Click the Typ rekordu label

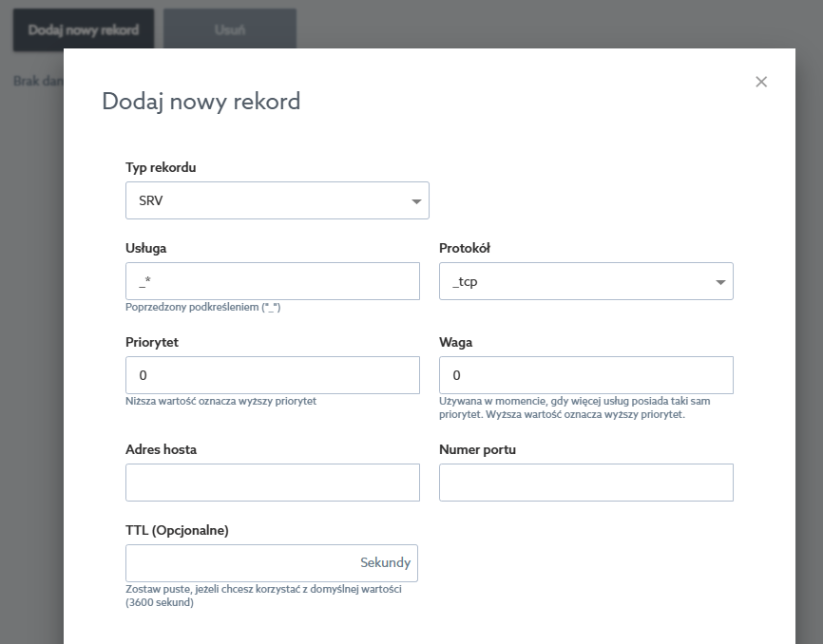click(x=161, y=168)
